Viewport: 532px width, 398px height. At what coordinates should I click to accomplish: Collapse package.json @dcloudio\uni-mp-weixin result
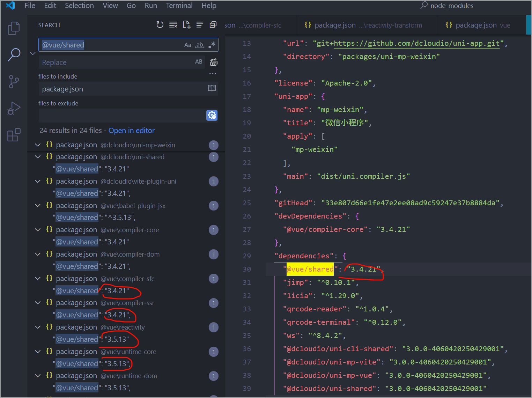(x=38, y=145)
